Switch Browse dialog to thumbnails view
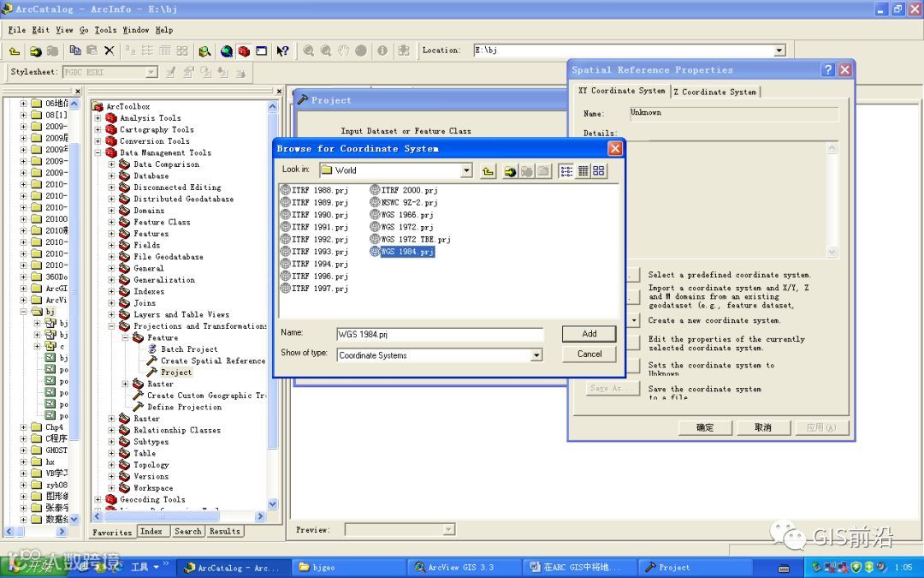Viewport: 924px width, 578px height. tap(599, 171)
